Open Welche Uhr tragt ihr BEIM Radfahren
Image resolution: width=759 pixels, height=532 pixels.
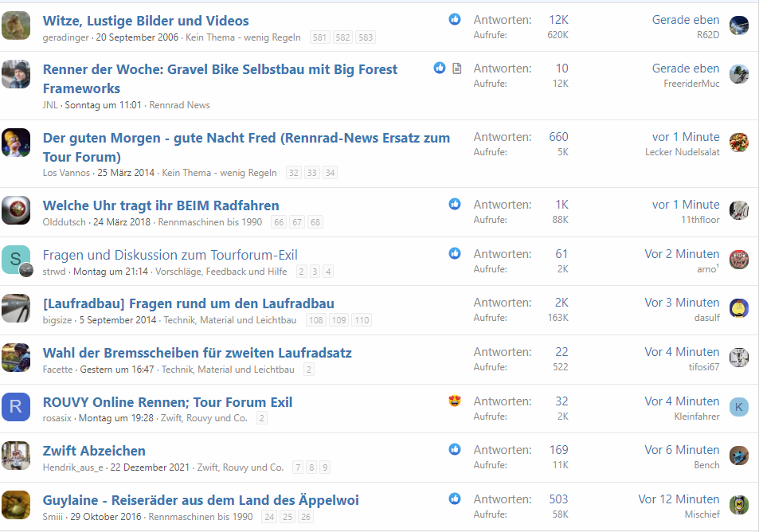click(161, 205)
